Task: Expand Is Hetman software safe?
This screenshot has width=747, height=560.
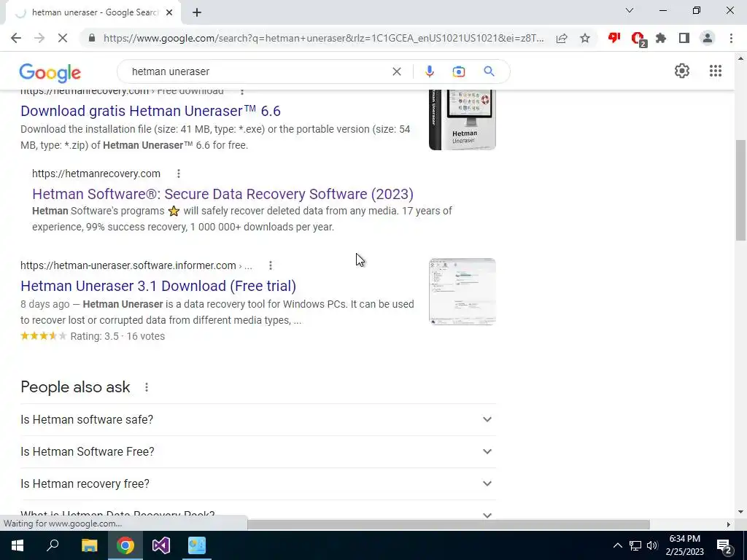Action: click(x=258, y=419)
